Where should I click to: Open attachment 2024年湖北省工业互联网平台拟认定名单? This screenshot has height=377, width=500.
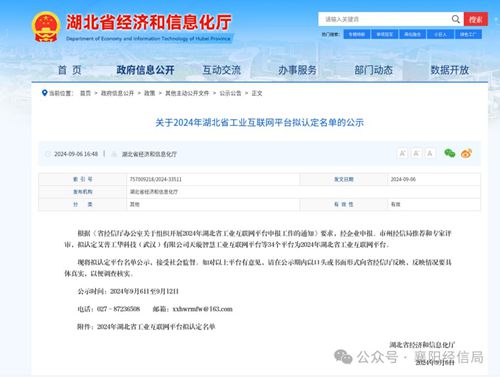[x=156, y=327]
